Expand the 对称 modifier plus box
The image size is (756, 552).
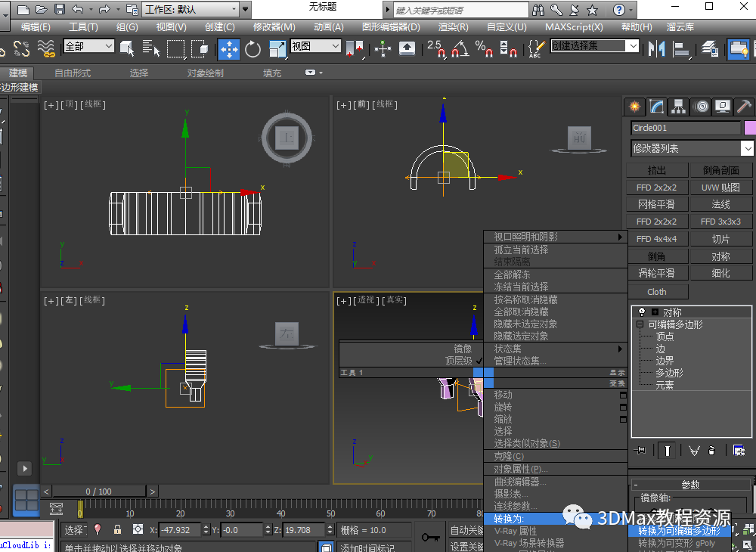coord(654,312)
